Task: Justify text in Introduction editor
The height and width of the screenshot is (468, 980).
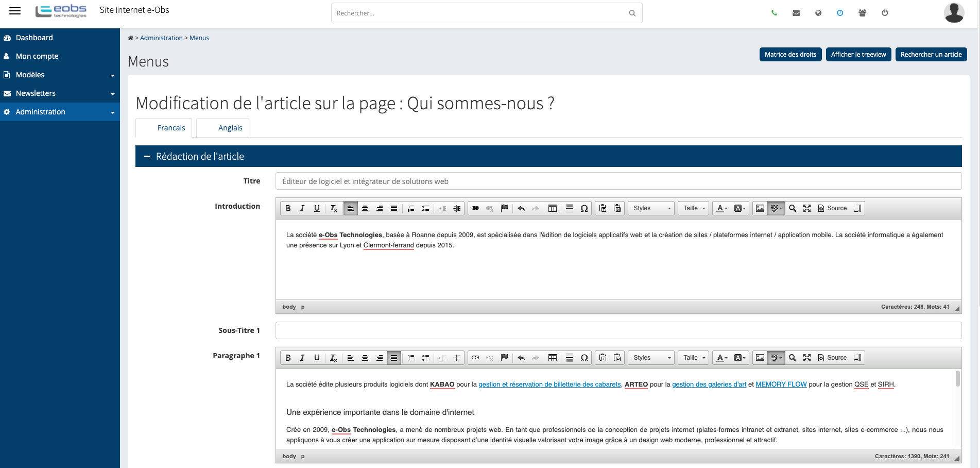Action: [394, 208]
